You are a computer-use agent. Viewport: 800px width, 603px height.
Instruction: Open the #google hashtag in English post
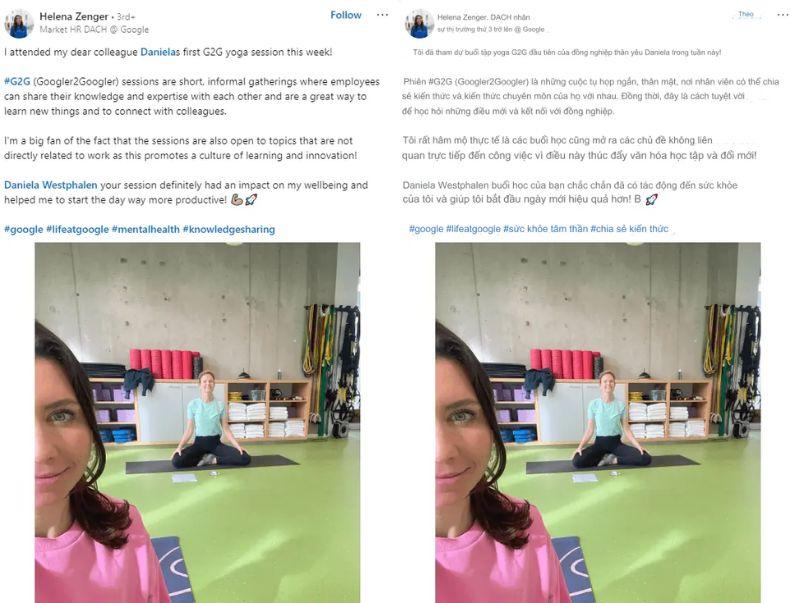pyautogui.click(x=23, y=230)
